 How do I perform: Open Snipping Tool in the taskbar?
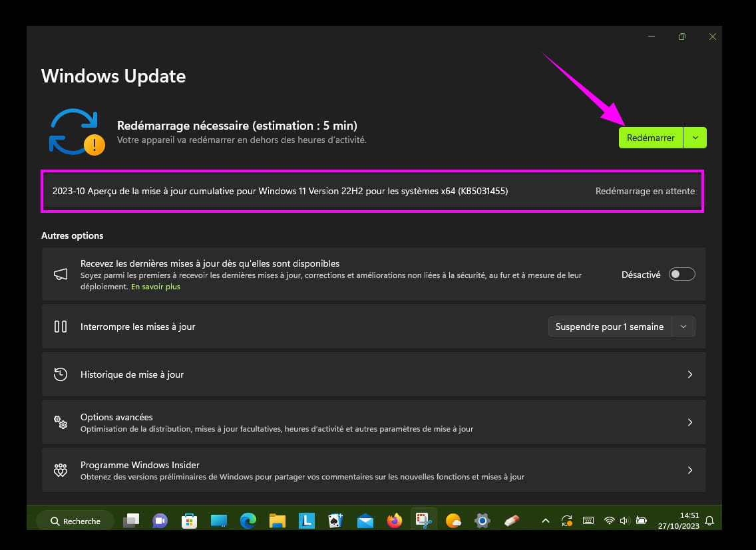click(424, 521)
